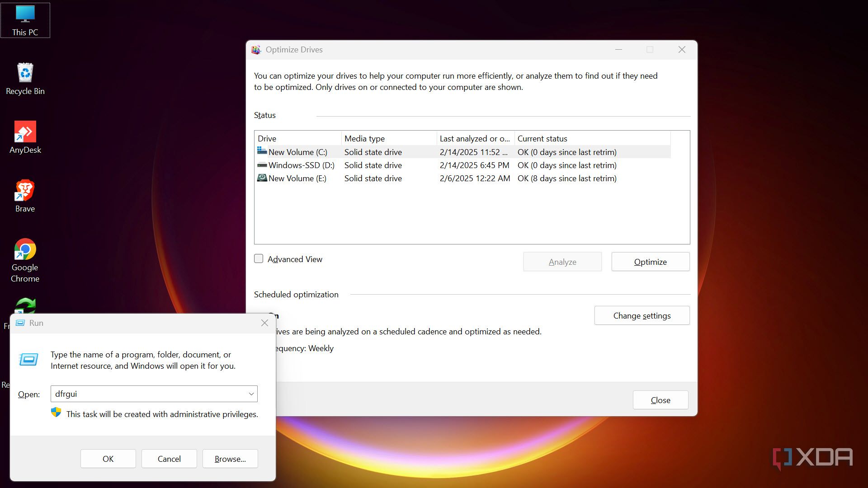This screenshot has height=488, width=868.
Task: Click the New Volume (E:) drive icon
Action: [262, 178]
